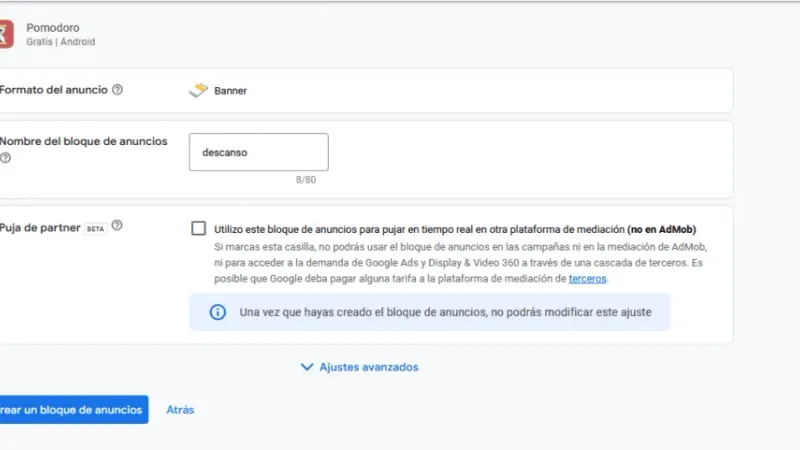Click the Banner format icon
This screenshot has height=450, width=800.
[198, 90]
